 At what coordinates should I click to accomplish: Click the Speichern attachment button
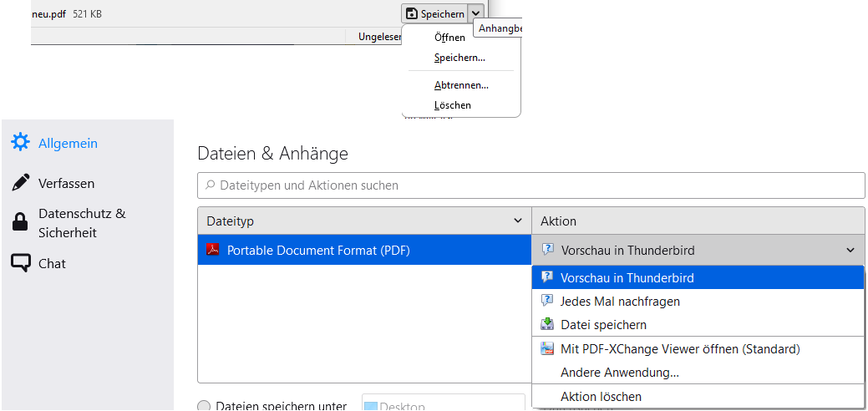(434, 13)
